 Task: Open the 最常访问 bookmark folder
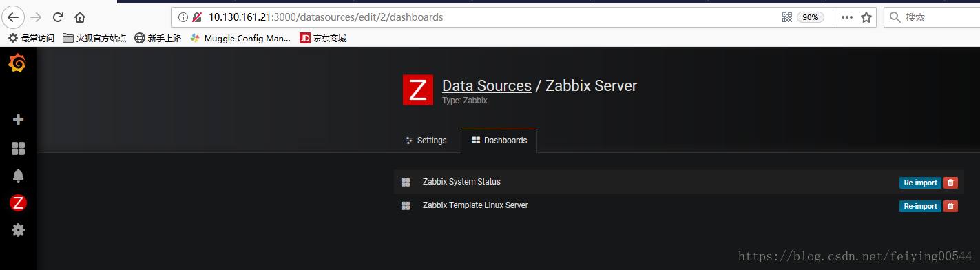pos(31,39)
